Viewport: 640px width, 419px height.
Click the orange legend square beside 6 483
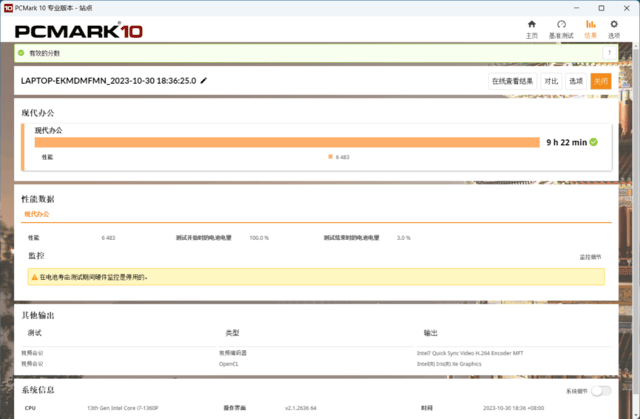pos(330,157)
